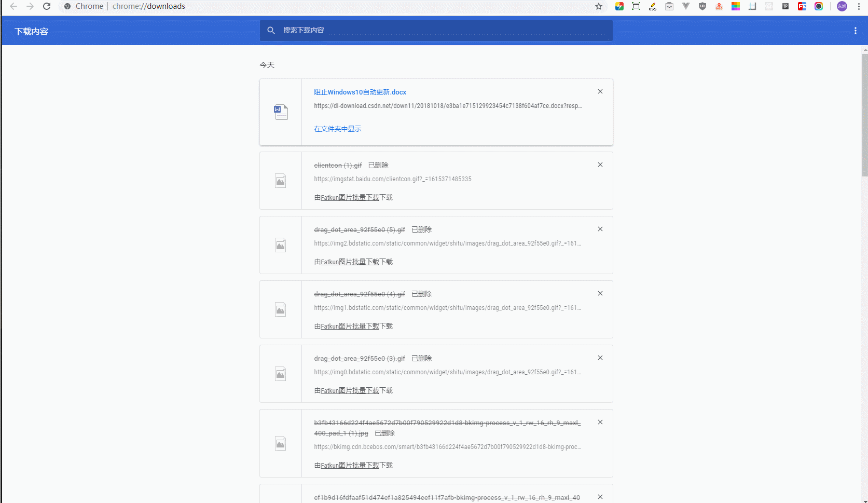The height and width of the screenshot is (503, 868).
Task: Click the imgstat.baidu.com clientcon.gif URL
Action: point(393,179)
